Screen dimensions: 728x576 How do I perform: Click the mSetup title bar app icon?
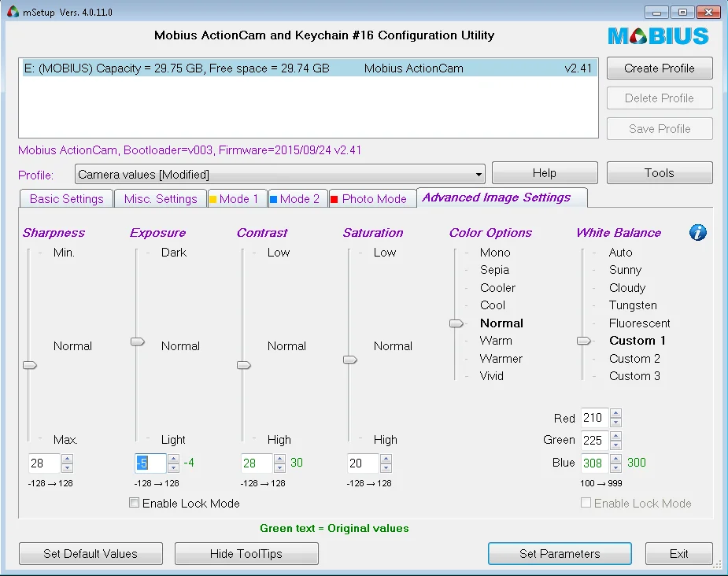click(x=13, y=12)
